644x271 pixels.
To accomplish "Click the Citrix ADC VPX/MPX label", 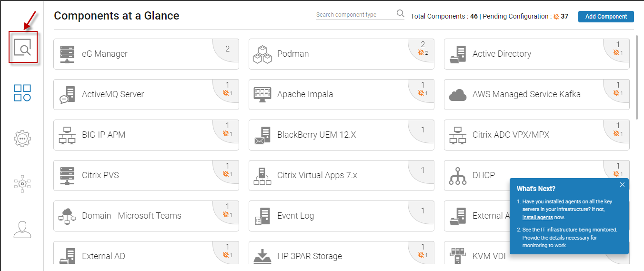I will point(511,135).
